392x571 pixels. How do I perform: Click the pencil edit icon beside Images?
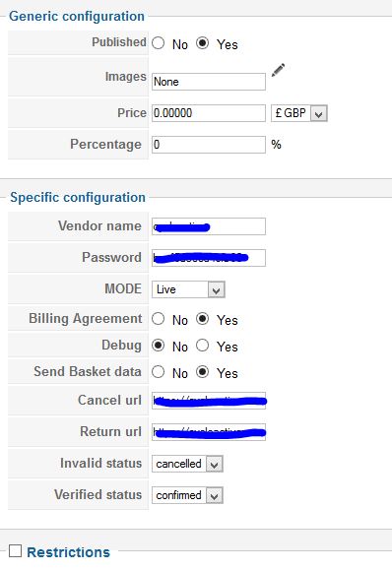tap(278, 70)
